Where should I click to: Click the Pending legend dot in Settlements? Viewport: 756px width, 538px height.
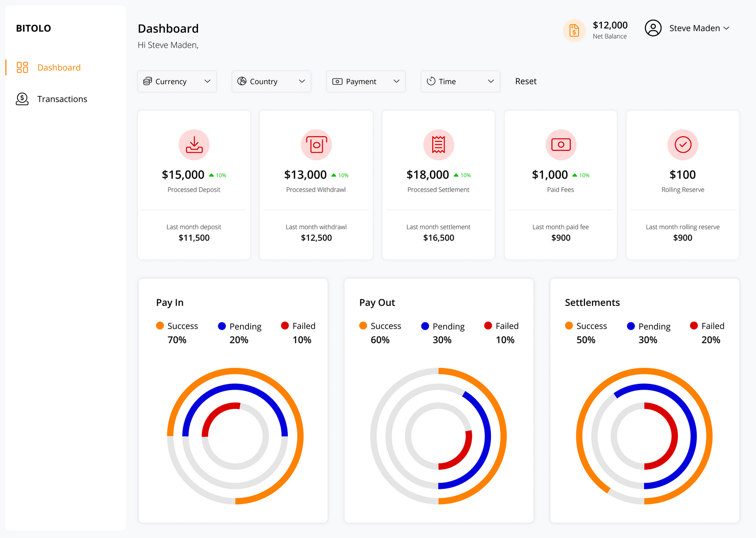(631, 326)
